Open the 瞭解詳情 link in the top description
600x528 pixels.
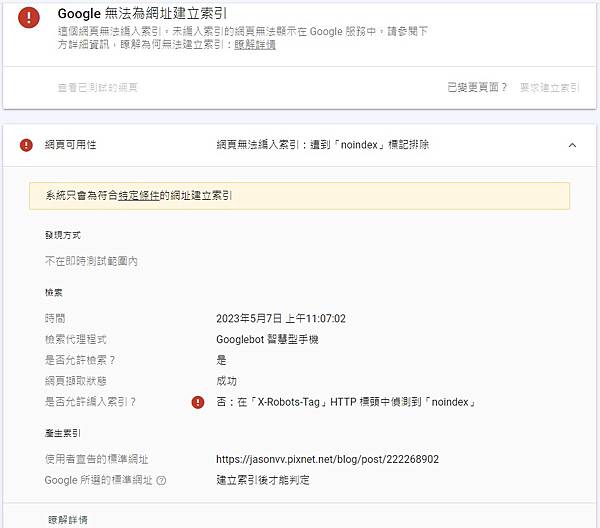(x=255, y=45)
